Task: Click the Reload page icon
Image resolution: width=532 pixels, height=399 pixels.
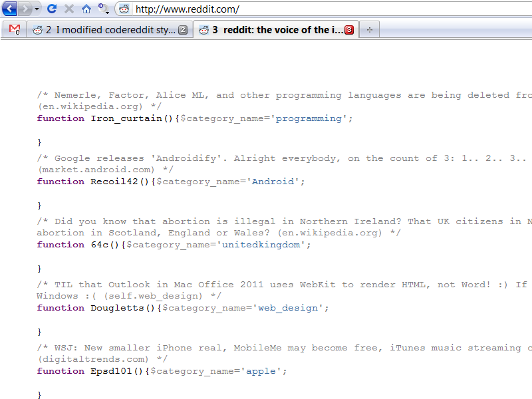Action: click(x=52, y=10)
